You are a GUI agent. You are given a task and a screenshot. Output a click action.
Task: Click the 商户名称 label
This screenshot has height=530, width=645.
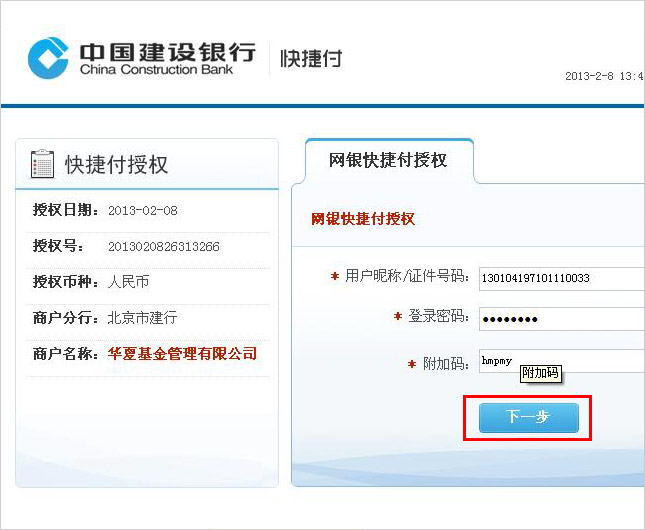(66, 353)
